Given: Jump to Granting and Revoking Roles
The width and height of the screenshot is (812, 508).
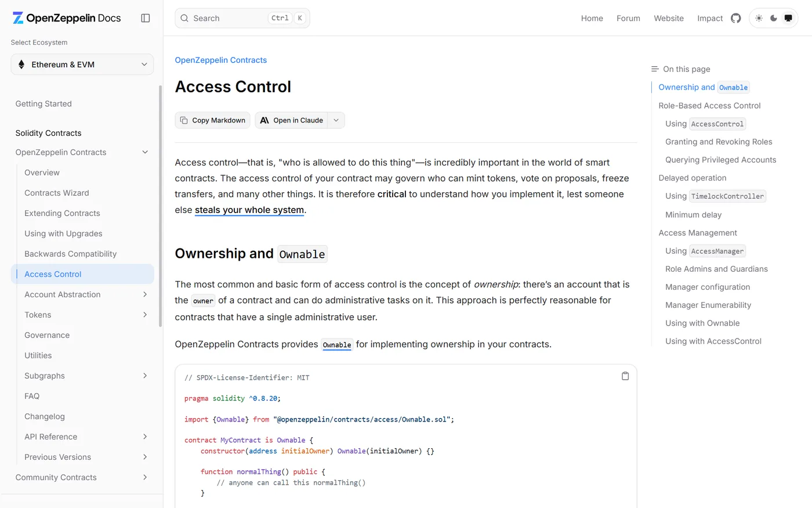Looking at the screenshot, I should coord(719,142).
